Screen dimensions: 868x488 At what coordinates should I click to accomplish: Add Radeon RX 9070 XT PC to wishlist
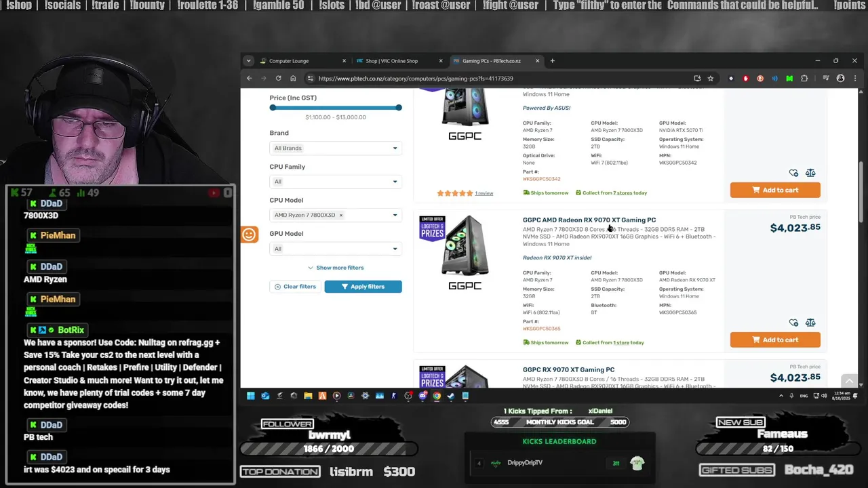tap(793, 323)
